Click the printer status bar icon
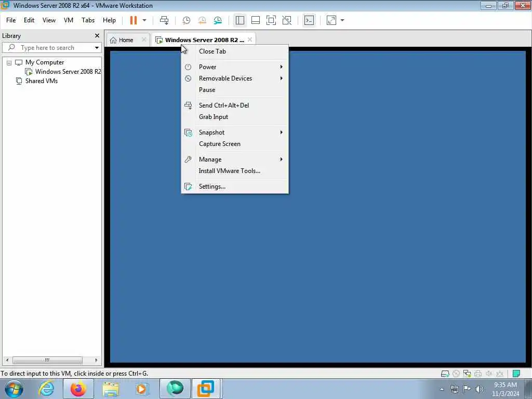Image resolution: width=532 pixels, height=399 pixels. point(478,374)
